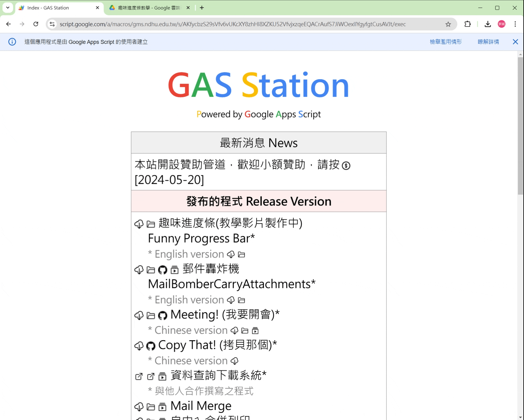Screen dimensions: 524x420
Task: Dismiss the Google Apps Script info banner
Action: (x=515, y=42)
